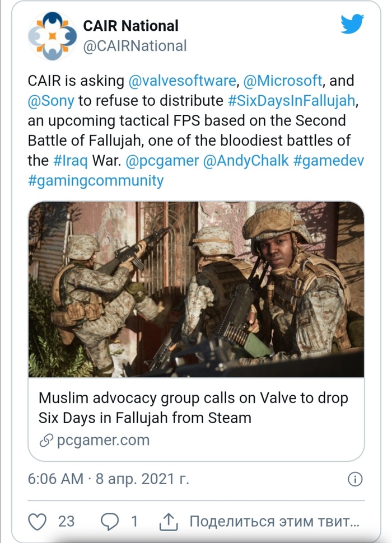Open replies via speech bubble icon

109,521
